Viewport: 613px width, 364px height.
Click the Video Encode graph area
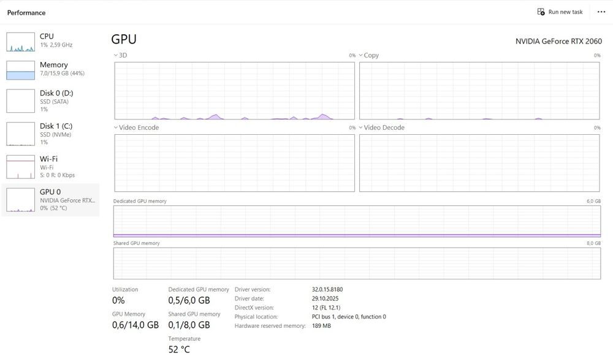pos(234,163)
